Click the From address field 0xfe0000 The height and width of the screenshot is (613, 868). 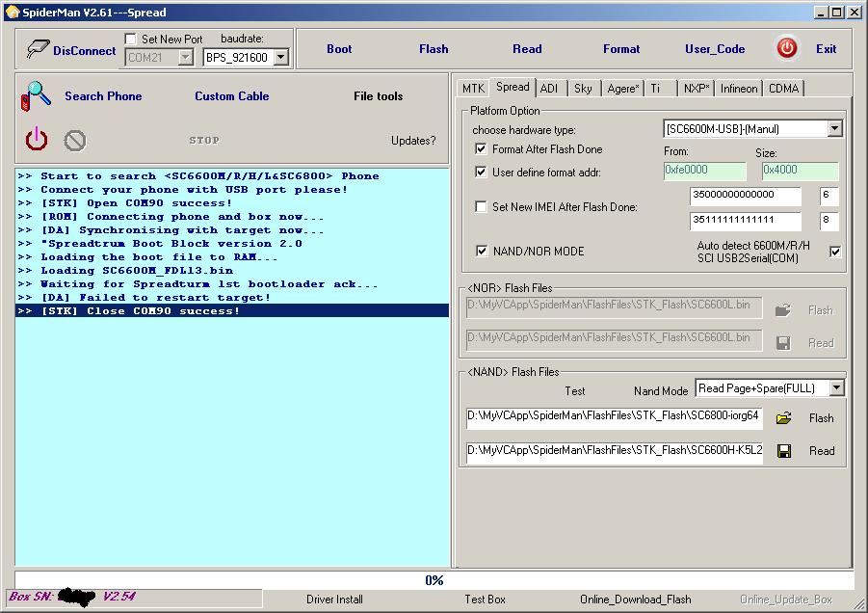704,171
